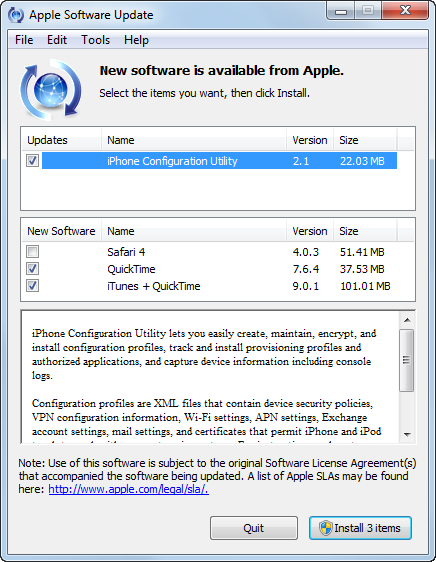
Task: Click the 51.41 MB size value
Action: pos(362,252)
